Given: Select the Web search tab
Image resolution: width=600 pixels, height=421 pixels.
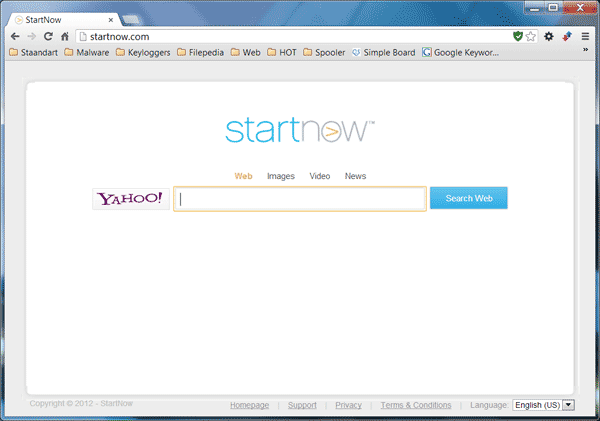Looking at the screenshot, I should pos(243,176).
